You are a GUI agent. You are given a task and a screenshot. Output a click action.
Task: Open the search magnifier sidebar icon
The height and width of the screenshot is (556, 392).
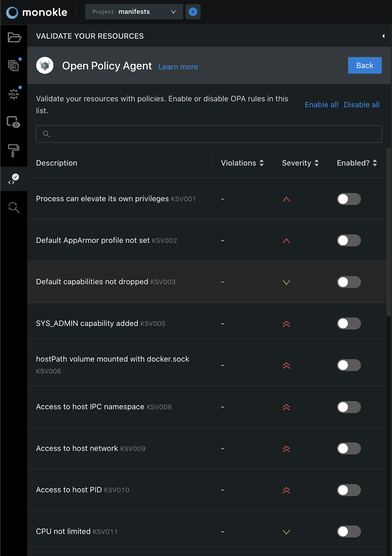coord(14,207)
